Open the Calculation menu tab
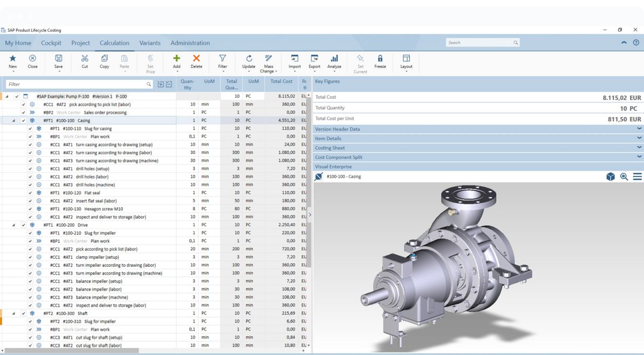Viewport: 644px width, 355px height. 114,43
